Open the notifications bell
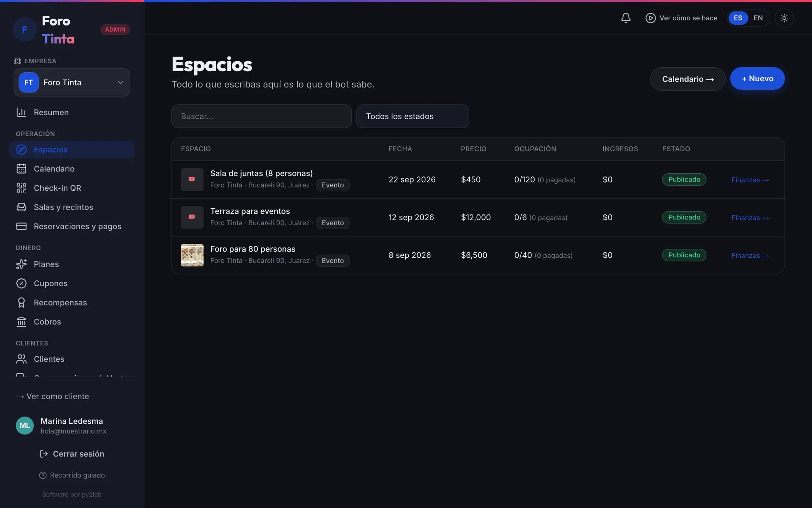 [626, 18]
